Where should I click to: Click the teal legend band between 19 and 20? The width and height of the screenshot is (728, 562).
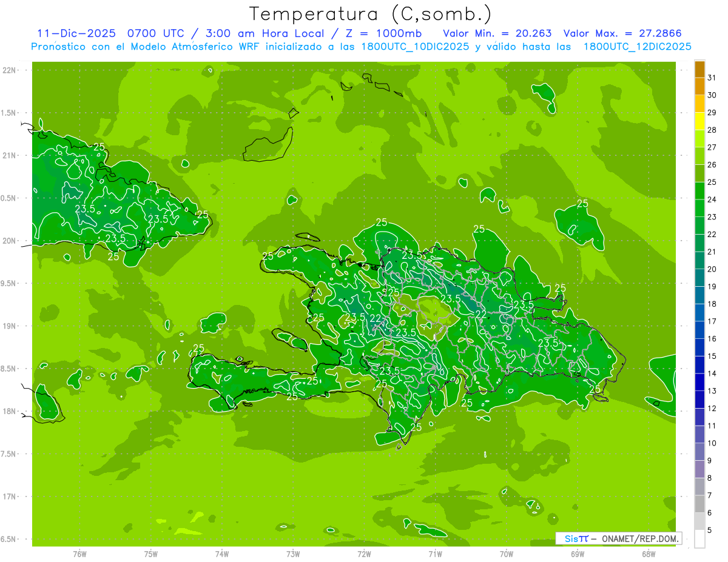[x=699, y=278]
